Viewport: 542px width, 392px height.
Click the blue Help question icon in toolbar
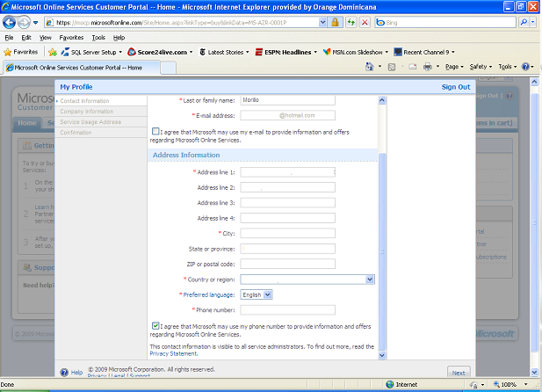click(525, 67)
